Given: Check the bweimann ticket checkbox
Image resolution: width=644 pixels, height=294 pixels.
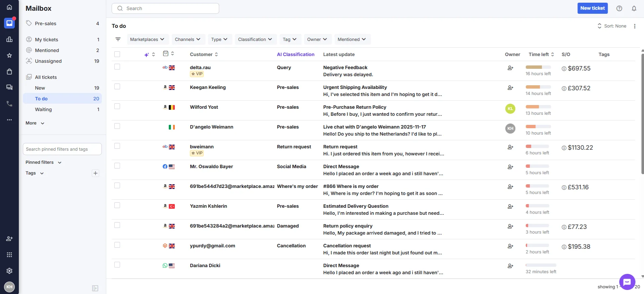Looking at the screenshot, I should pos(117,146).
